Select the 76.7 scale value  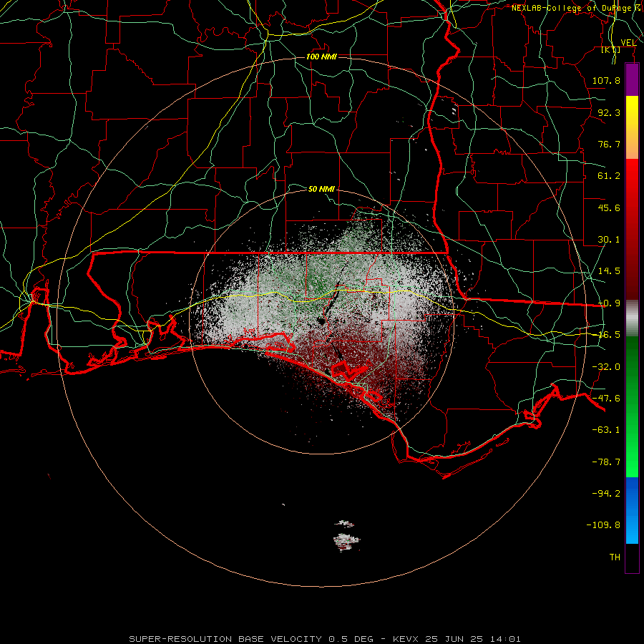609,144
